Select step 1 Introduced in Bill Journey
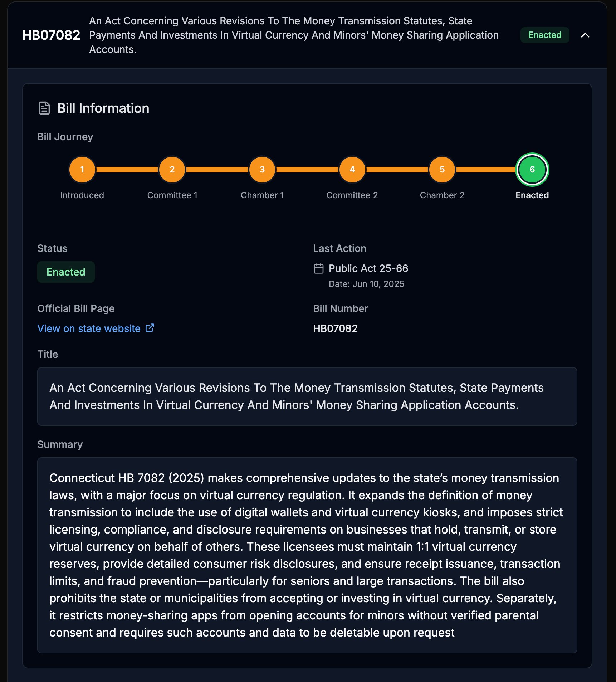This screenshot has height=682, width=616. [82, 170]
